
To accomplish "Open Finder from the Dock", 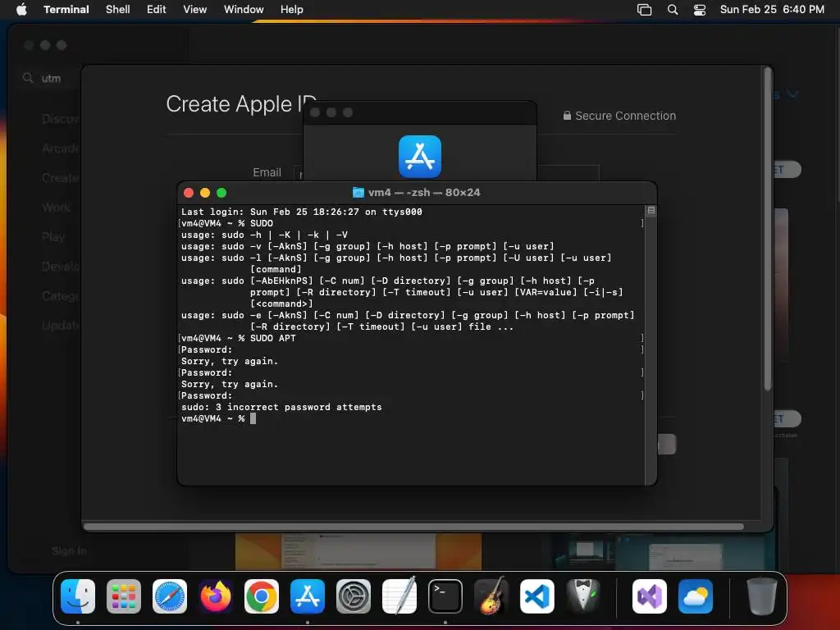I will [x=78, y=596].
